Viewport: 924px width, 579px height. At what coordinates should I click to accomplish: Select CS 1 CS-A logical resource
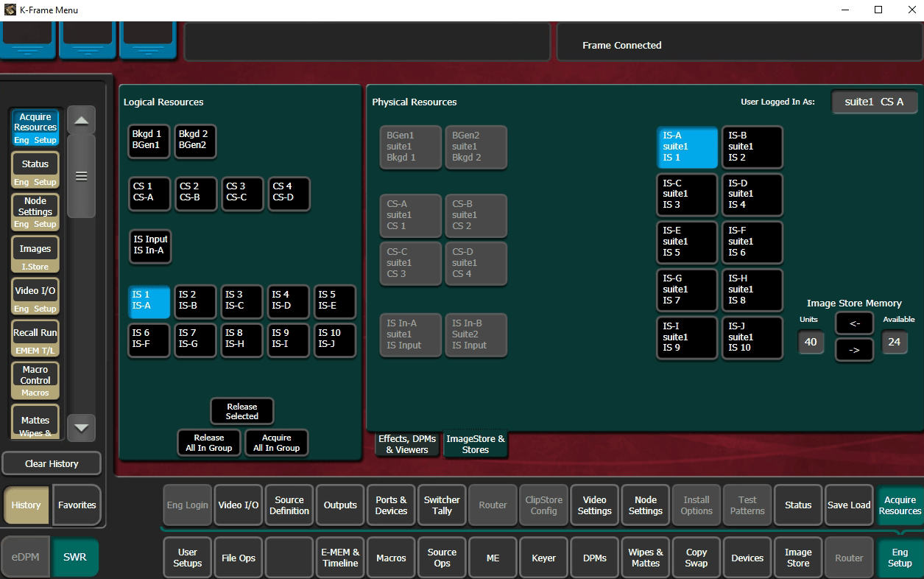pos(149,194)
